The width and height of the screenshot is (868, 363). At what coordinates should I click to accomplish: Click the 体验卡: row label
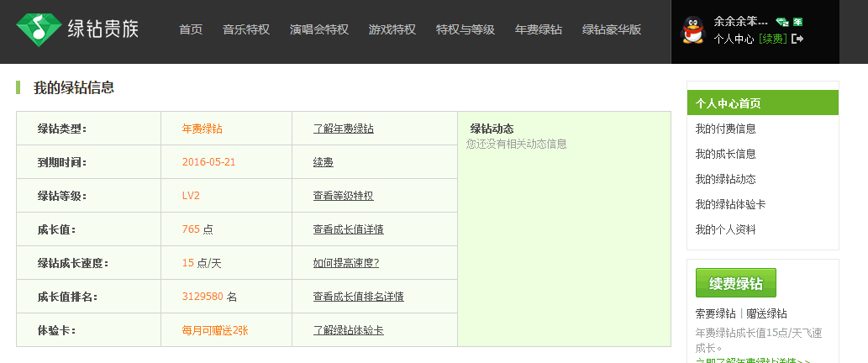[56, 331]
